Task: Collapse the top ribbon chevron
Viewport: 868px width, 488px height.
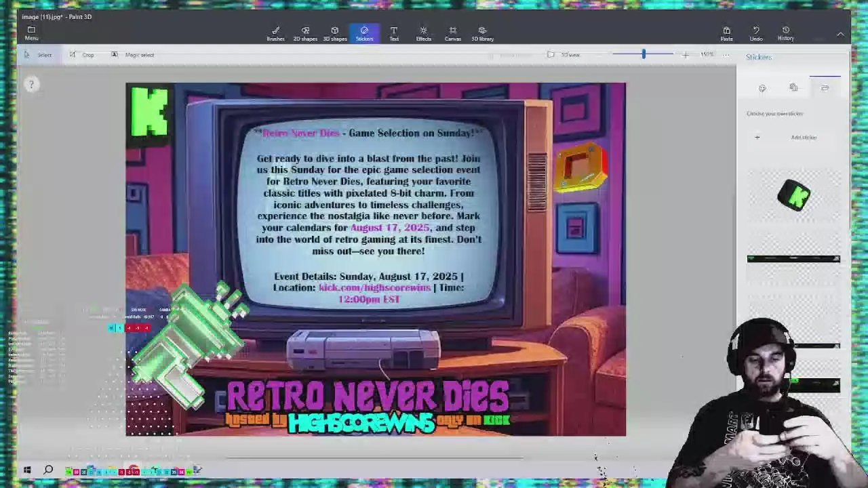Action: click(x=840, y=34)
